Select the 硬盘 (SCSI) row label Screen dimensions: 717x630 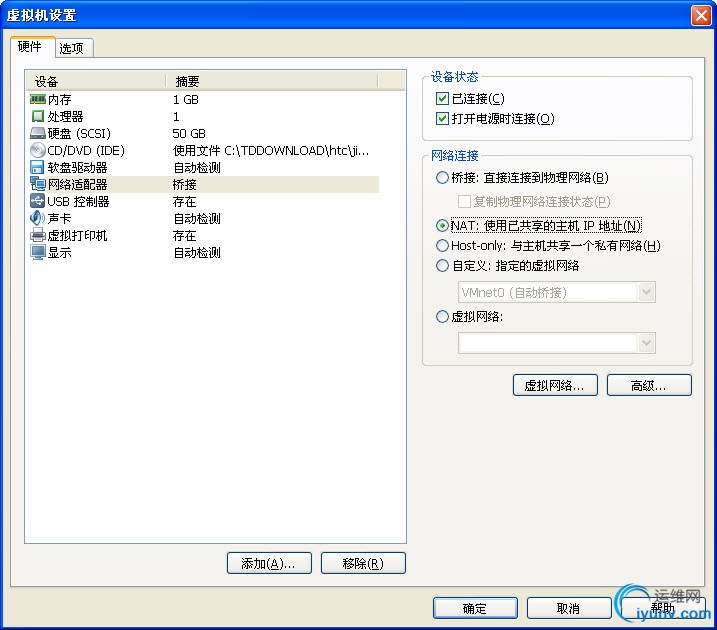79,133
